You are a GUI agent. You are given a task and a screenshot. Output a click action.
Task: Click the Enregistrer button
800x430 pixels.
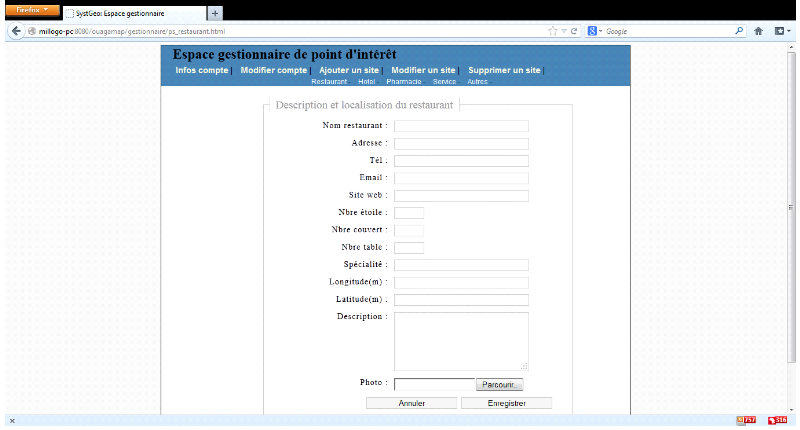tap(507, 403)
